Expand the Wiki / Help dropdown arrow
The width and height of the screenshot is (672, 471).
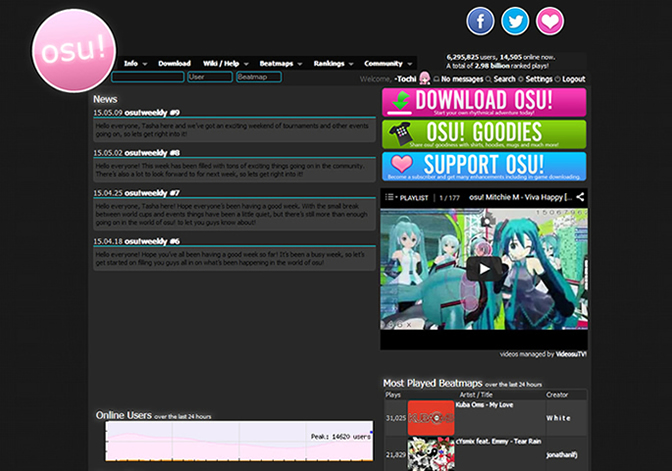click(246, 64)
